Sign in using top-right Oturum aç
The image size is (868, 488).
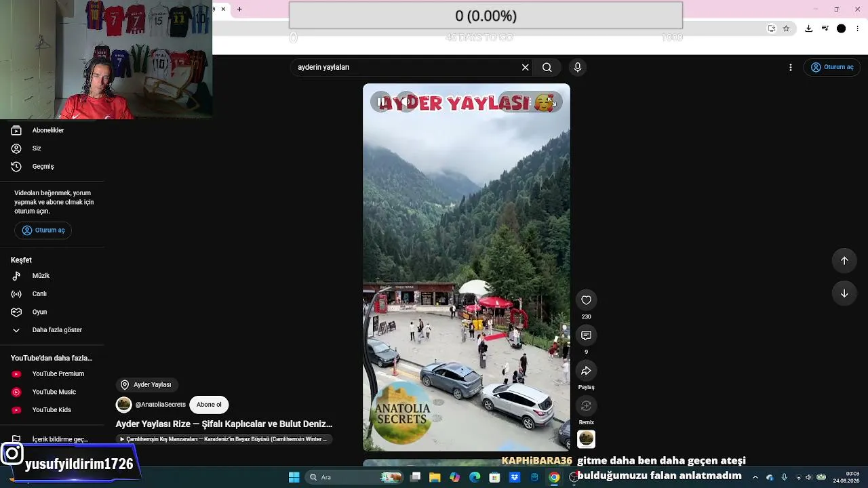coord(832,67)
